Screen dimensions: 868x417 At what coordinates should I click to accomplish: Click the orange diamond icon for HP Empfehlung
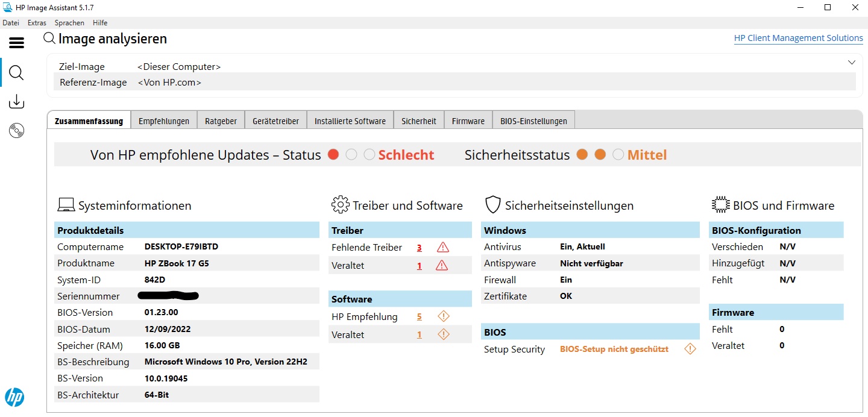tap(444, 316)
